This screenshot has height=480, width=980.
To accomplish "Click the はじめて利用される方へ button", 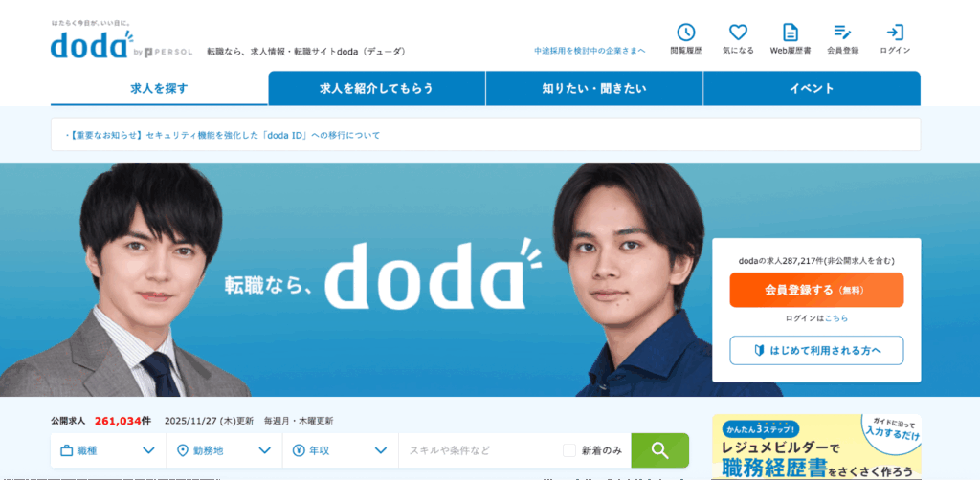I will [816, 350].
